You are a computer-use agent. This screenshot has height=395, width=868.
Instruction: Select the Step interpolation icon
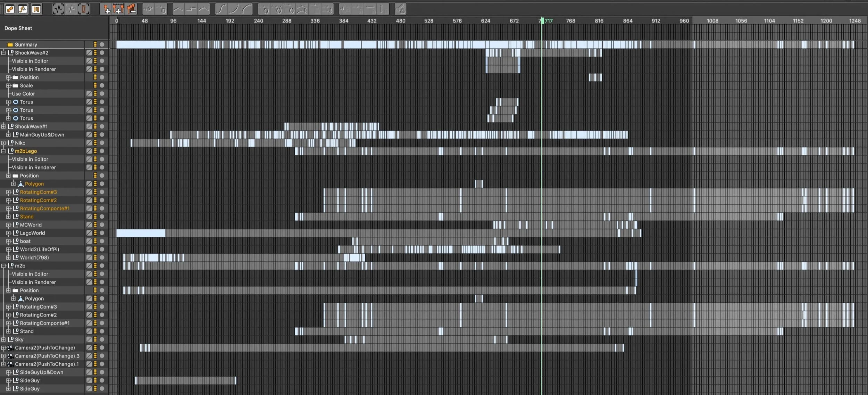(x=191, y=9)
